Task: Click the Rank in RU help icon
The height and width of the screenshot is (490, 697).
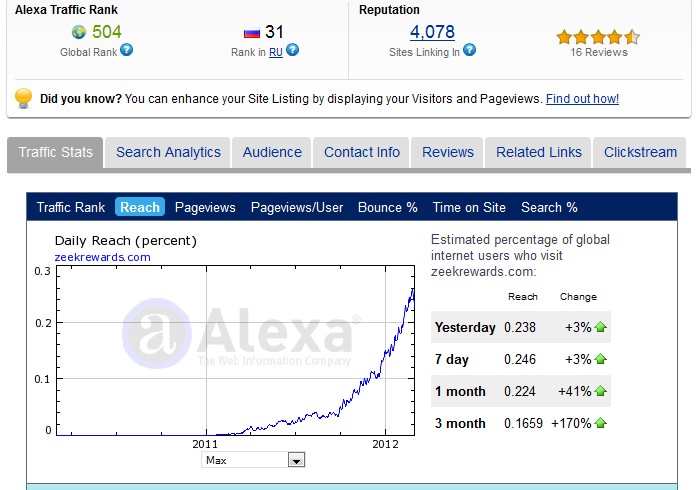Action: click(292, 50)
